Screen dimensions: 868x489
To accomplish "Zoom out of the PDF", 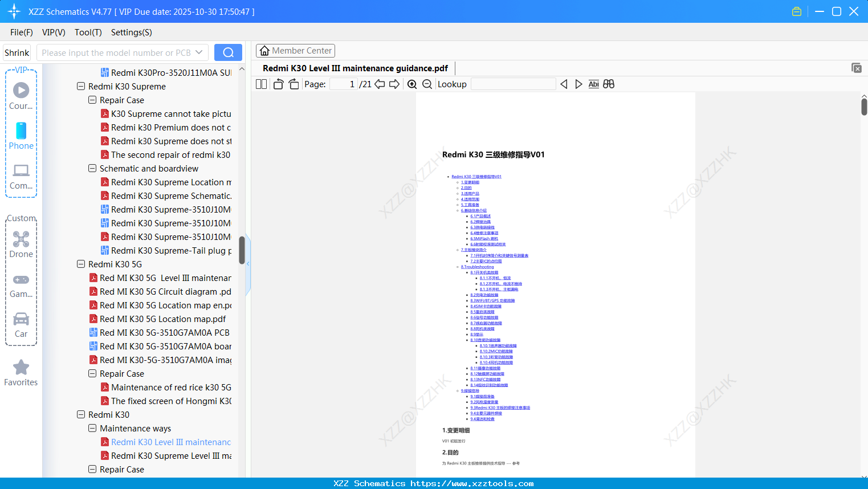I will point(427,84).
